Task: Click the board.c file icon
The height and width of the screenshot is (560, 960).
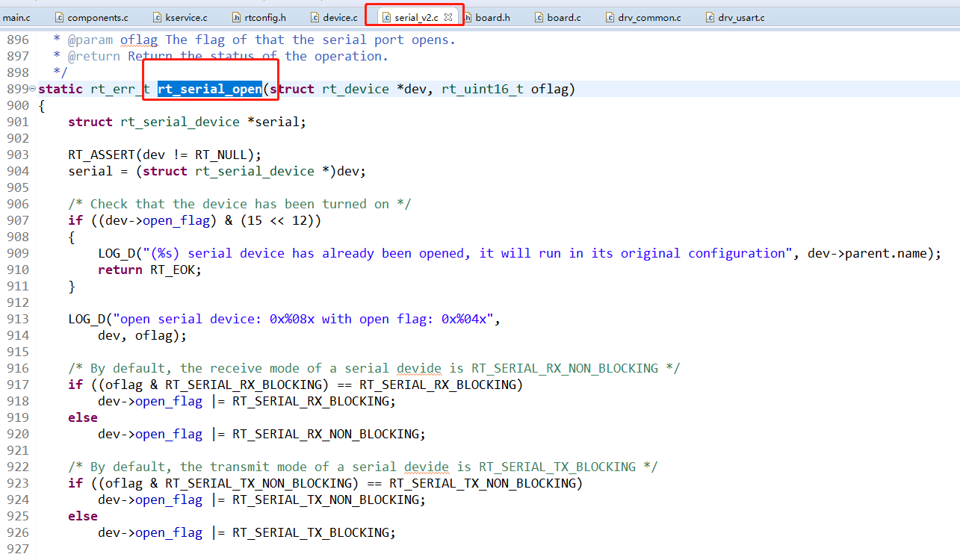Action: pos(540,16)
